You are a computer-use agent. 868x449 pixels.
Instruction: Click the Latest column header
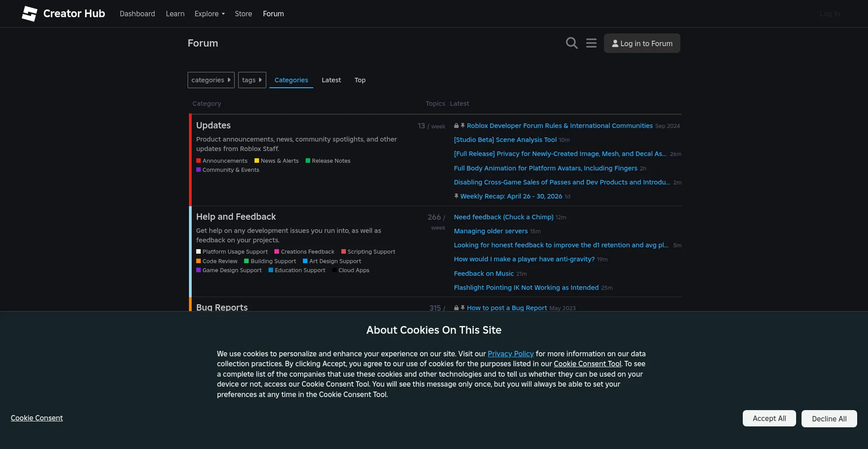(x=459, y=104)
